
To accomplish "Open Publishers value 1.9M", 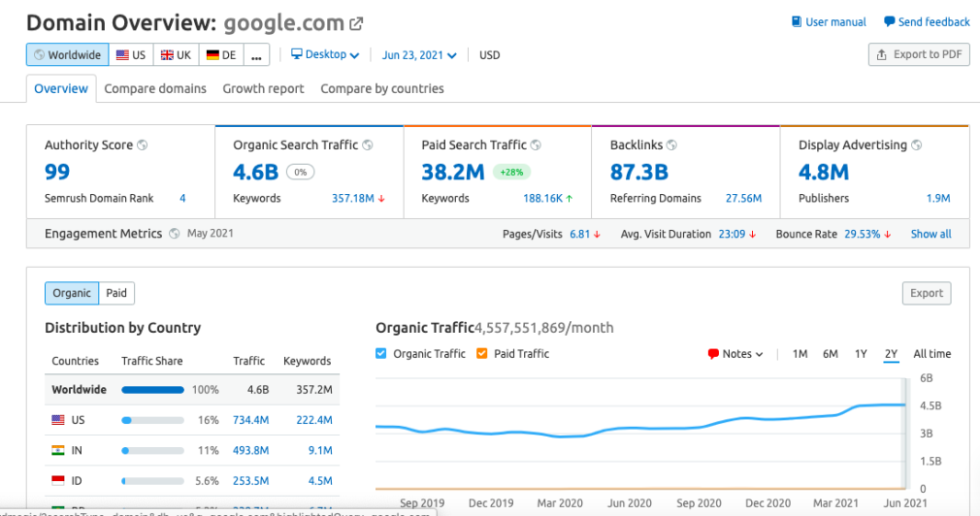I will [x=938, y=199].
